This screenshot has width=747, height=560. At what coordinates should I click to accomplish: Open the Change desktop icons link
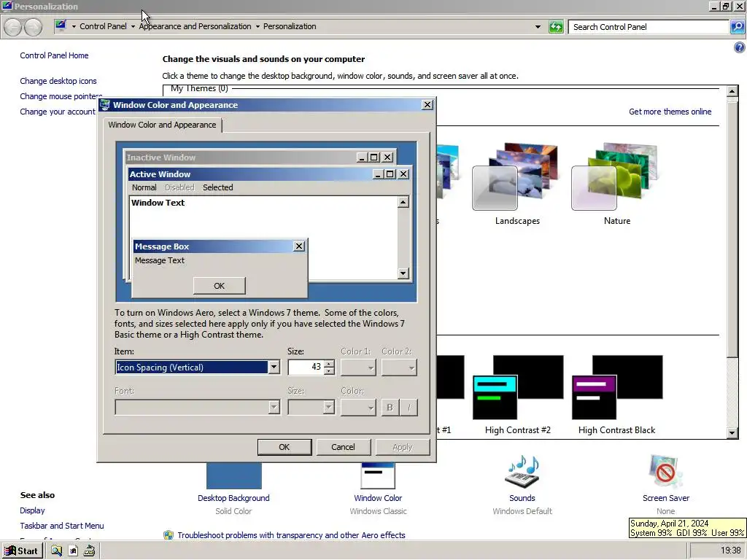tap(58, 81)
